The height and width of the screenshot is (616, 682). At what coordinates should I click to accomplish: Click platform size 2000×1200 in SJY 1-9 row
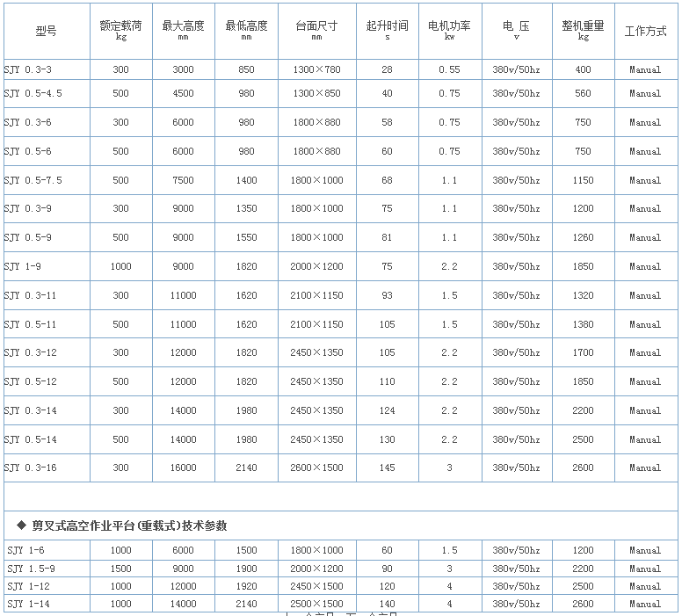coord(316,266)
